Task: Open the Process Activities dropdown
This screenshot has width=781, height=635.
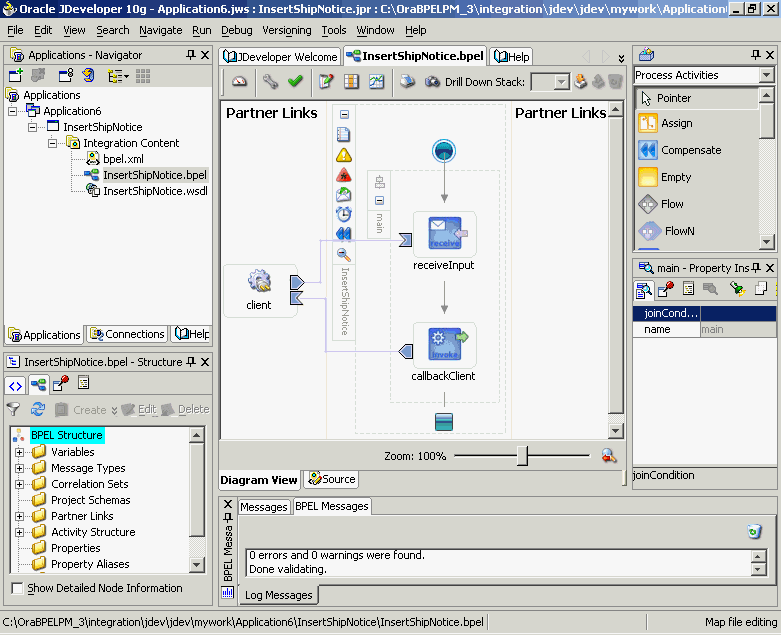Action: [x=766, y=75]
